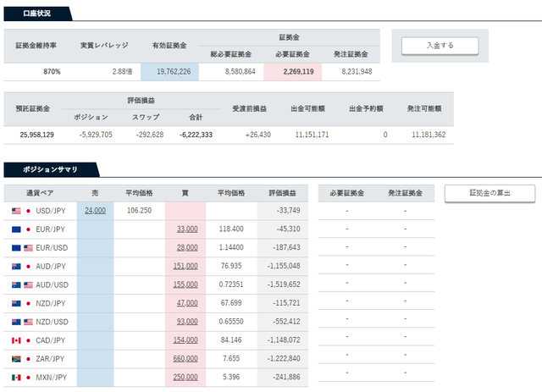
Task: Open the MXN/JPY buy quantity 250,000 link
Action: pyautogui.click(x=185, y=377)
